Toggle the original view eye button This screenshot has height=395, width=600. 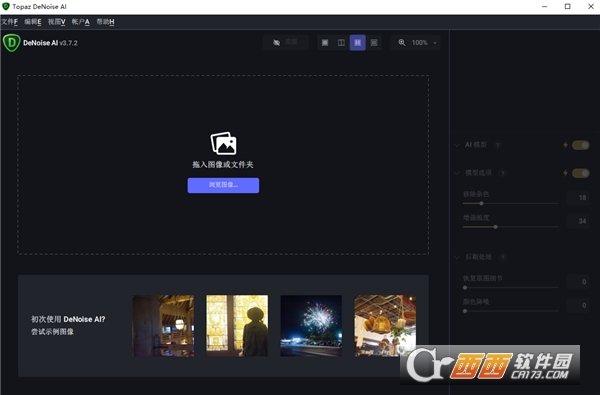click(x=285, y=42)
